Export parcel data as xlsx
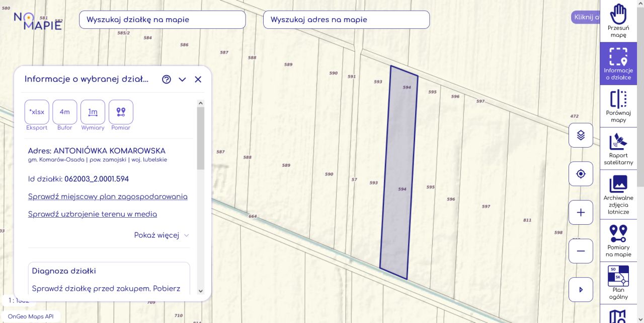Viewport: 644px width, 323px height. tap(37, 112)
